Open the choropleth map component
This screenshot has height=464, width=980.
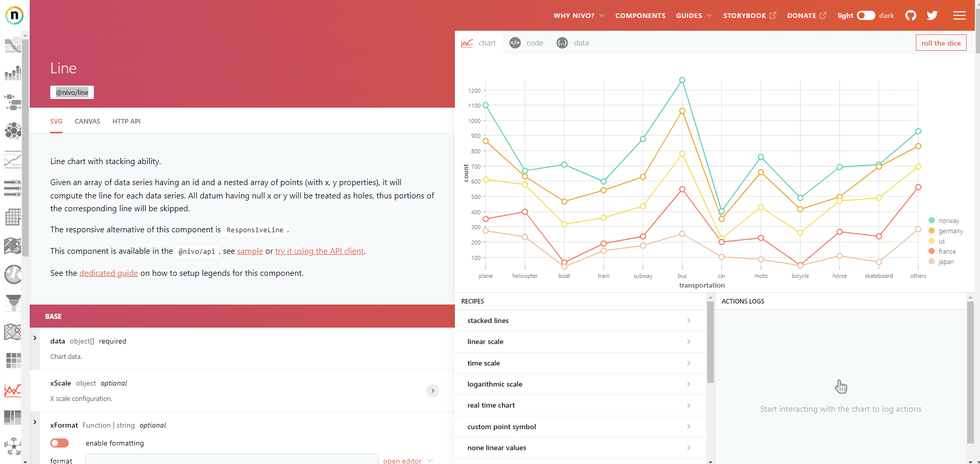click(13, 246)
